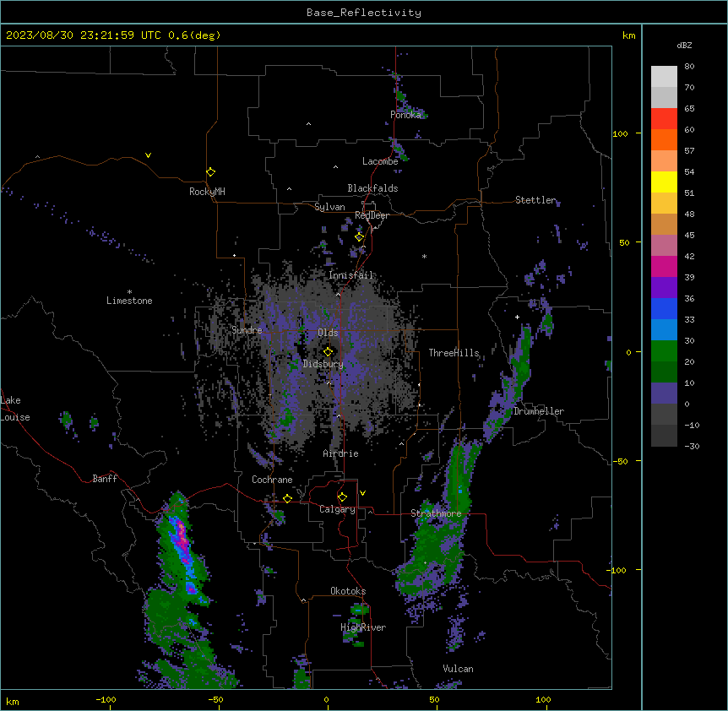Image resolution: width=728 pixels, height=711 pixels.
Task: Click the asterisk marker above the Limestone label
Action: click(x=129, y=291)
